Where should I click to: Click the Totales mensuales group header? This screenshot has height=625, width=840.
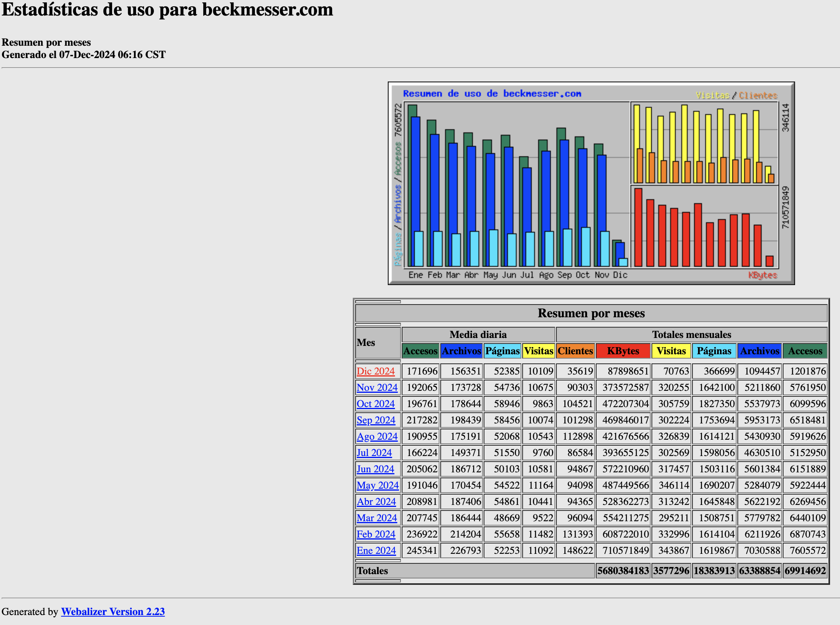tap(691, 335)
